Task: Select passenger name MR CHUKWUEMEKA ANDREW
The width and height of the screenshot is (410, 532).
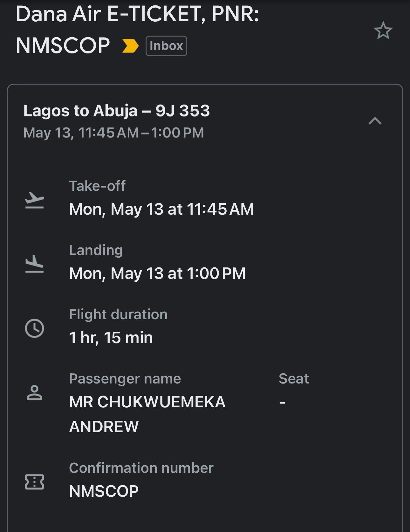Action: pyautogui.click(x=147, y=414)
